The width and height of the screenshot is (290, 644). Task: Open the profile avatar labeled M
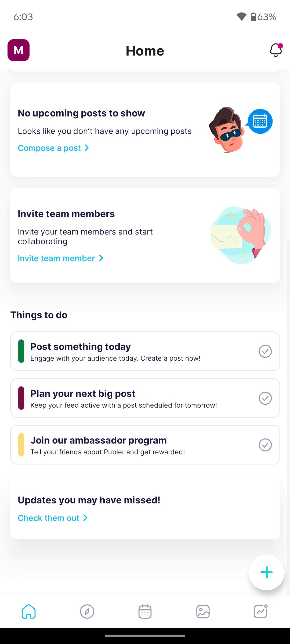(18, 50)
